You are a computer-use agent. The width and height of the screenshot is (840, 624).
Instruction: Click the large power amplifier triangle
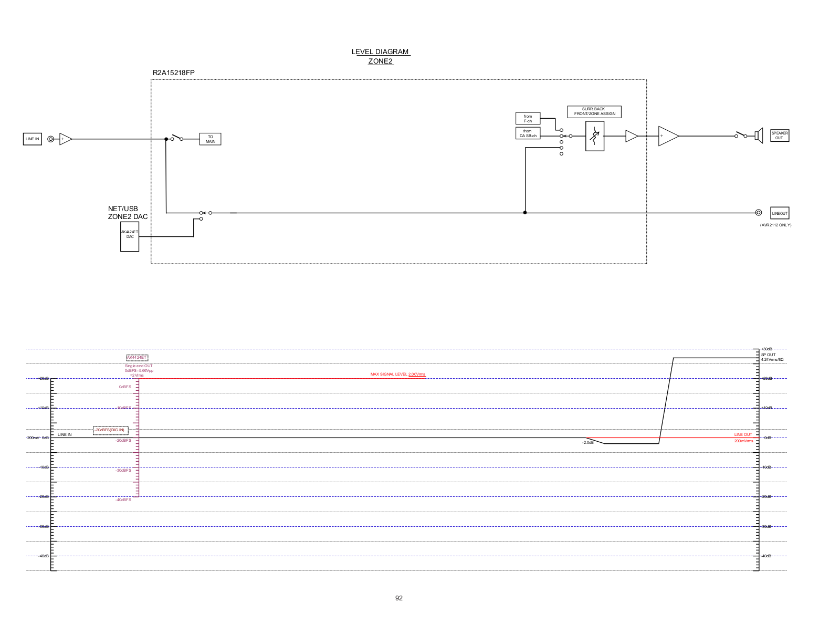667,136
